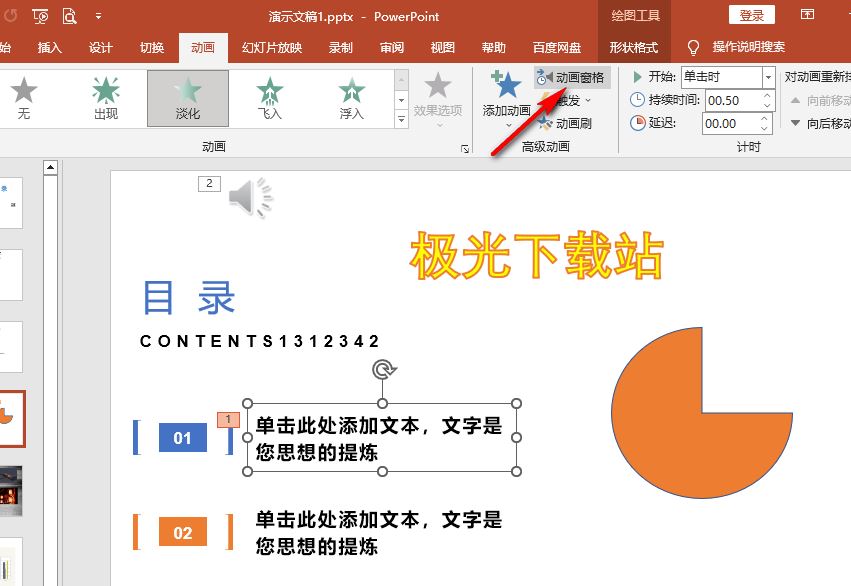Open the quick access toolbar customize arrow

click(x=98, y=16)
